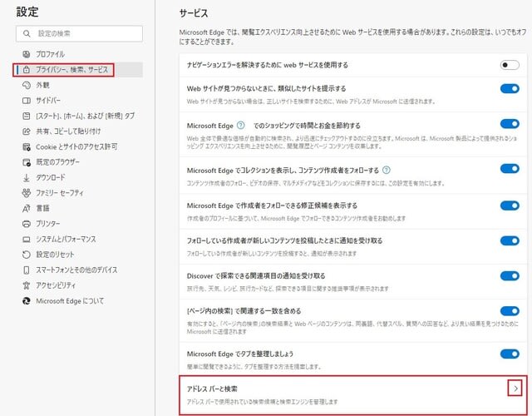Toggle Discover 関連項目の通知を受け取る switch
The width and height of the screenshot is (532, 416).
510,275
